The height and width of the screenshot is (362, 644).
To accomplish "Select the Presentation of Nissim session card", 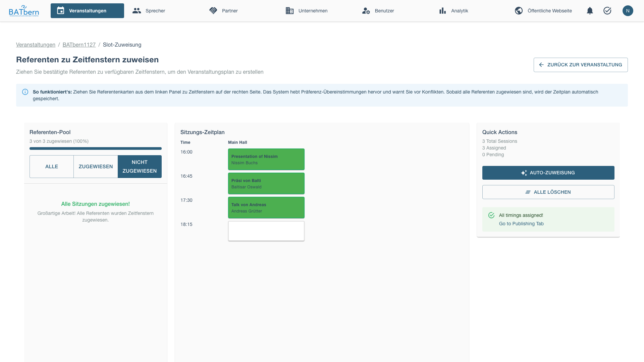I will 266,159.
